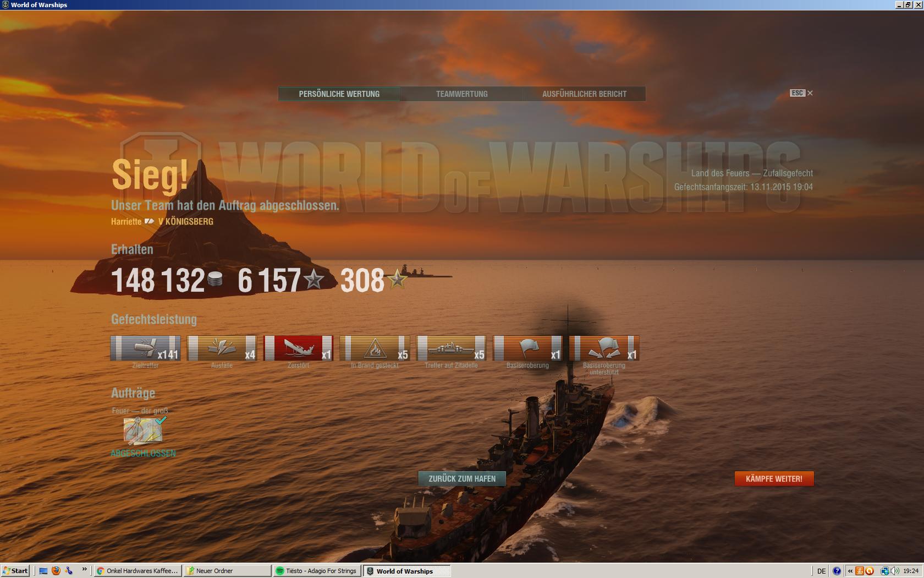Click Zurück zum Hafen button
The height and width of the screenshot is (578, 924).
[463, 478]
